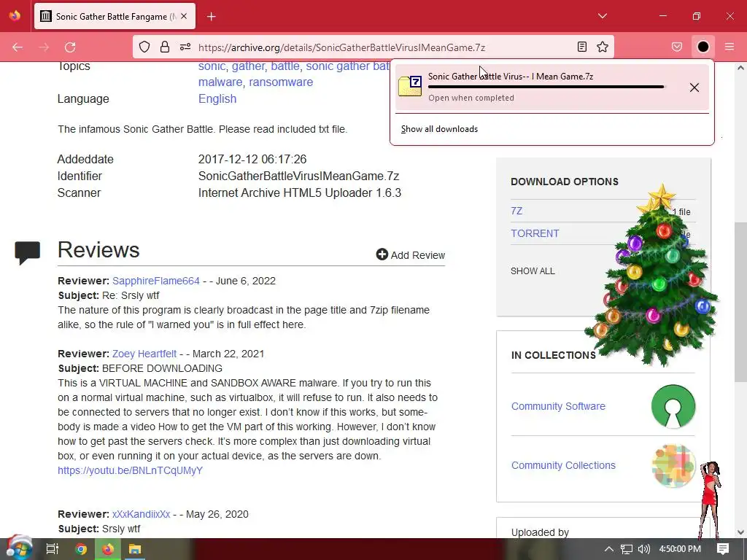
Task: Open the tracking protection shield icon
Action: pos(144,47)
